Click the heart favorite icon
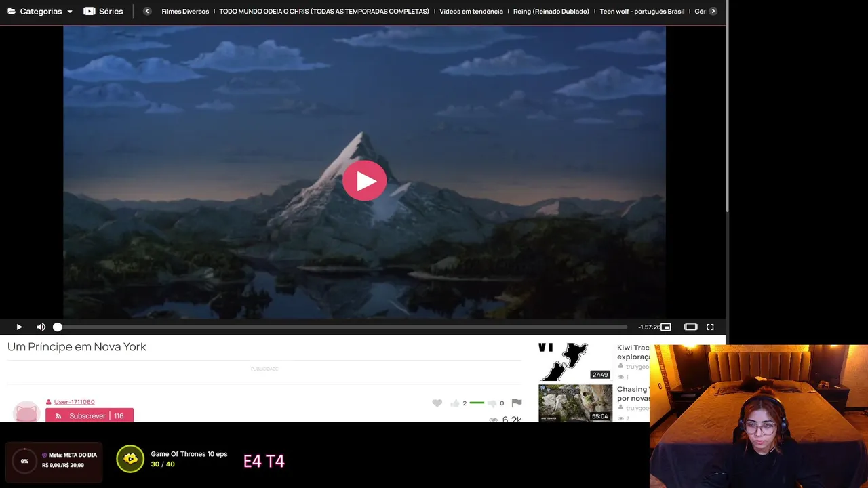This screenshot has height=488, width=868. click(437, 403)
